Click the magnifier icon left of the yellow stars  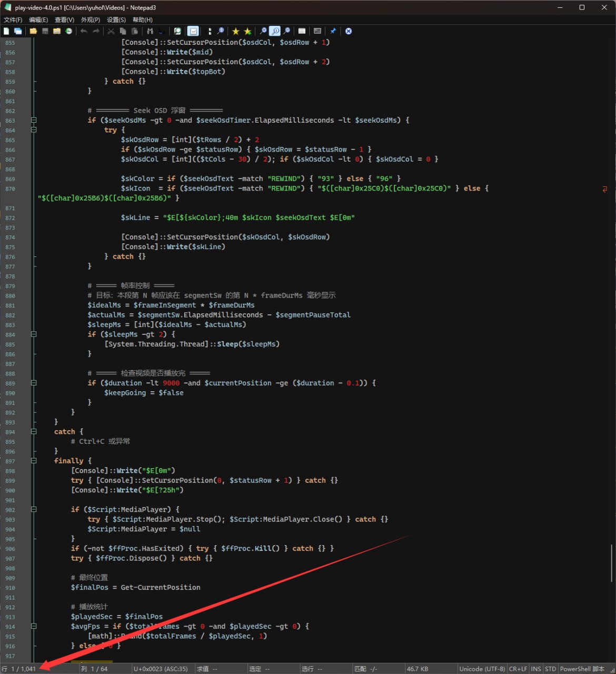(x=221, y=32)
